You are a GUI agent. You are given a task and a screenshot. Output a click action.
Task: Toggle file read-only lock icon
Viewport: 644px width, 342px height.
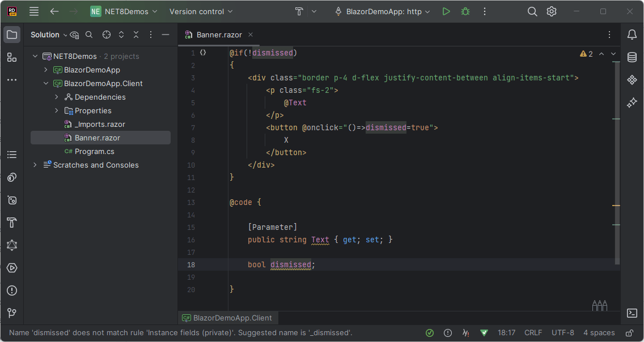pos(629,332)
